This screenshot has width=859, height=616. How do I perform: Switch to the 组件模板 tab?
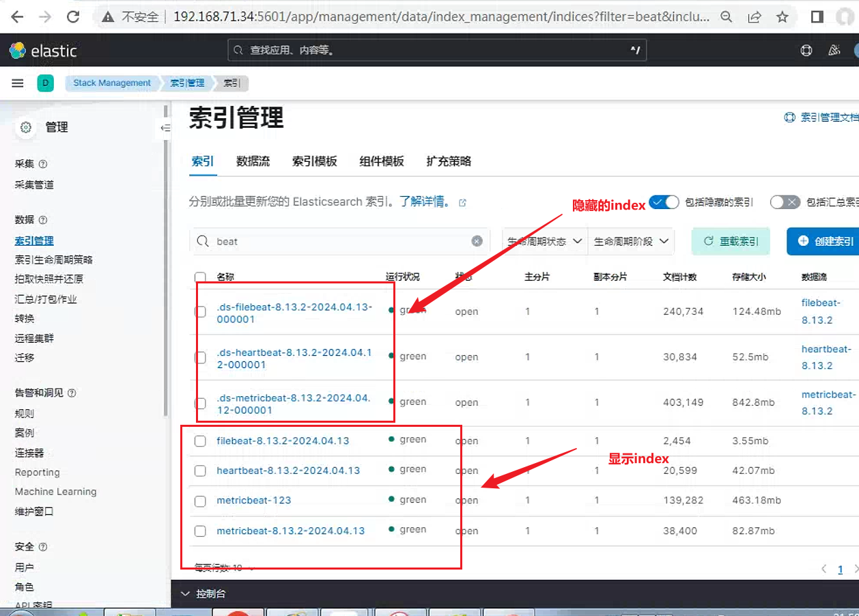coord(382,161)
